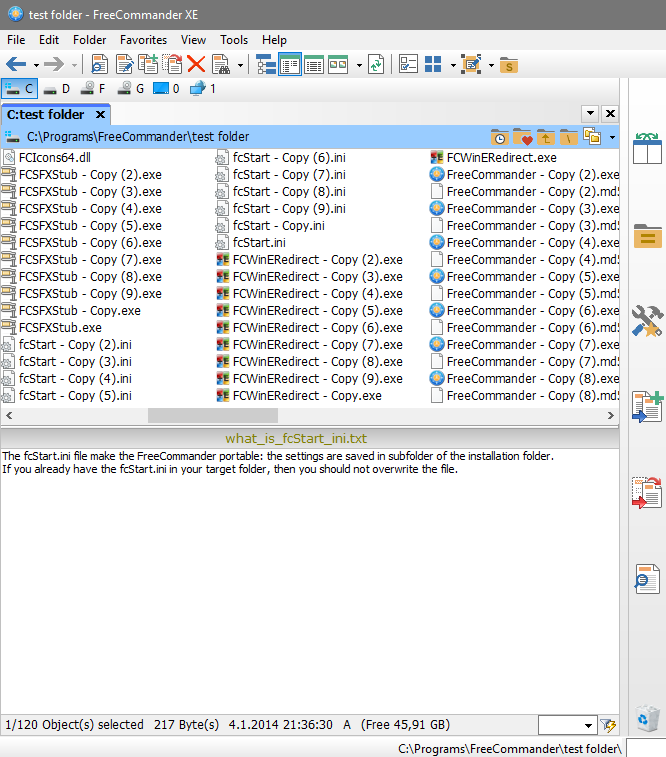Close the panel with the X button

610,113
